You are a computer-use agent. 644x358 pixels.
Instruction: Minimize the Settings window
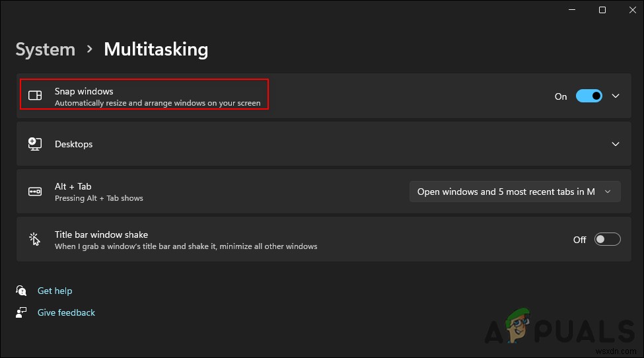click(572, 10)
